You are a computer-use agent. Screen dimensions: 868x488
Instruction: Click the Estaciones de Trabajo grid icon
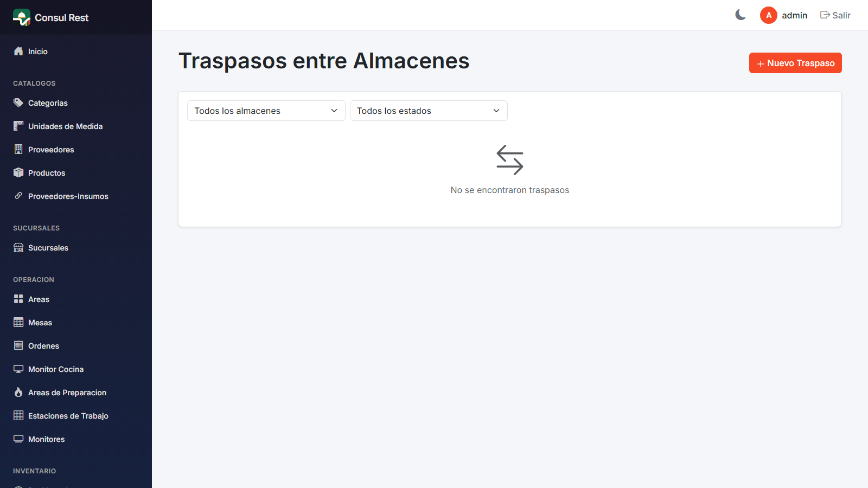coord(18,416)
